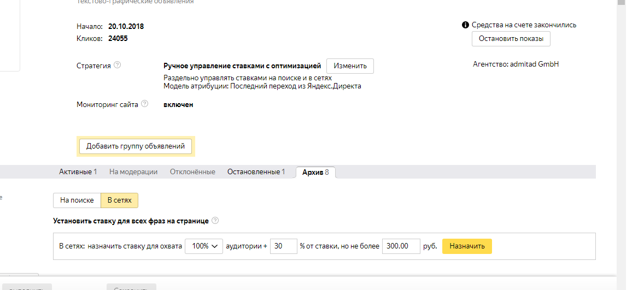Click the maximum bid field showing 300.00
Screen dimensions: 644x290
401,246
